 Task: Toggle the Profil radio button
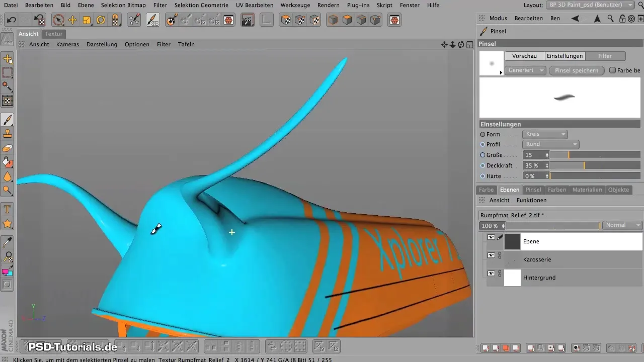point(483,145)
